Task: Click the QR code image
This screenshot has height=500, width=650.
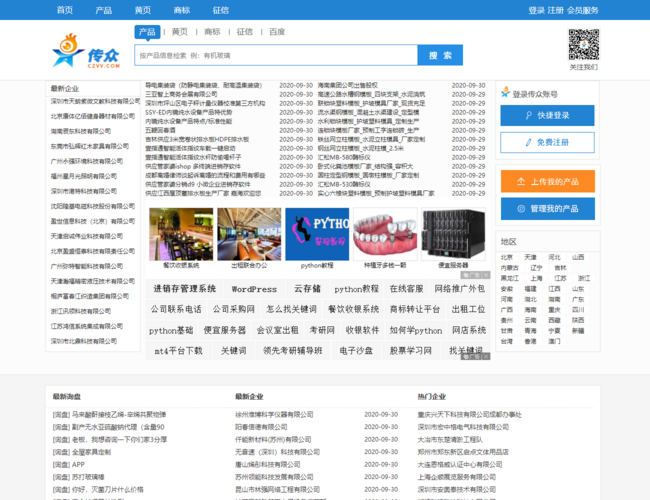Action: [584, 45]
